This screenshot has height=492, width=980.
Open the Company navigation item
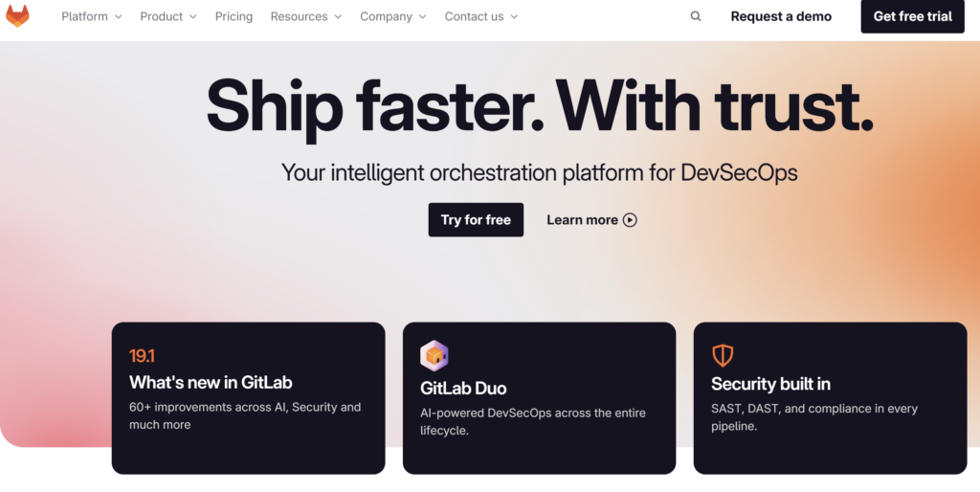pyautogui.click(x=386, y=17)
